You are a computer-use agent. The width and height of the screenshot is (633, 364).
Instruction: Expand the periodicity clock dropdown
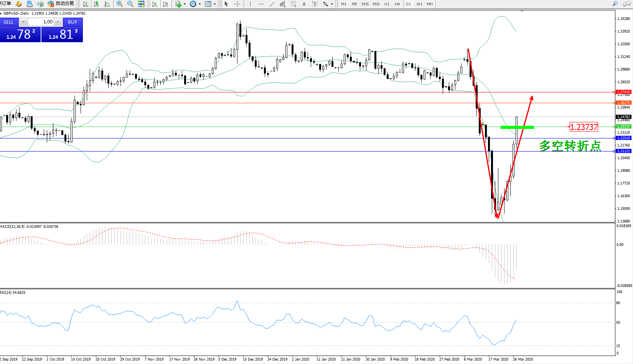[199, 4]
